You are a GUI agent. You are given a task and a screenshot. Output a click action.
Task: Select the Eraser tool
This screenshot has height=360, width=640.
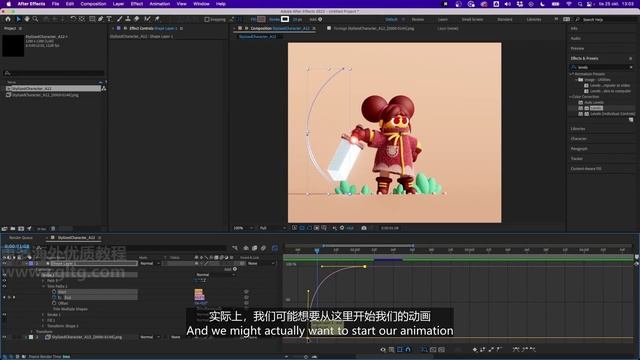coord(137,19)
